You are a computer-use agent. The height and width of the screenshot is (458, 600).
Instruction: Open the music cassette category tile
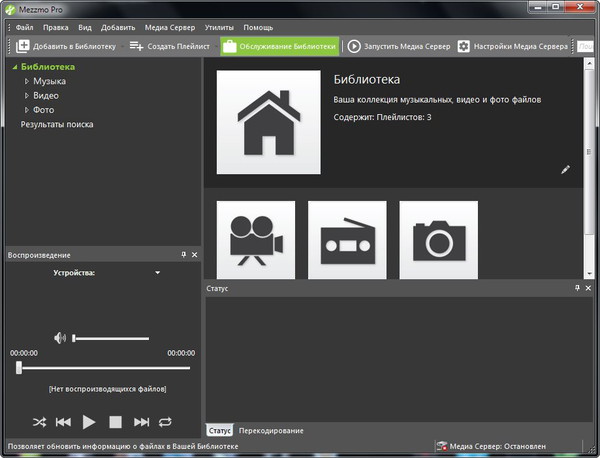347,238
